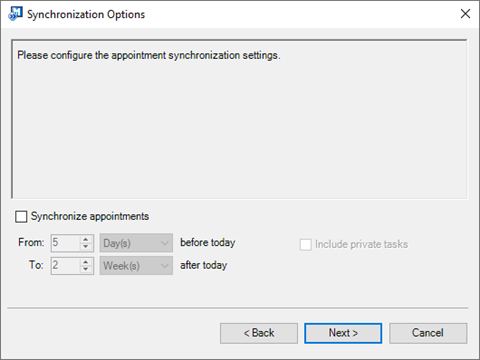Viewport: 480px width, 360px height.
Task: Click the Synchronization Options app icon
Action: pos(15,14)
